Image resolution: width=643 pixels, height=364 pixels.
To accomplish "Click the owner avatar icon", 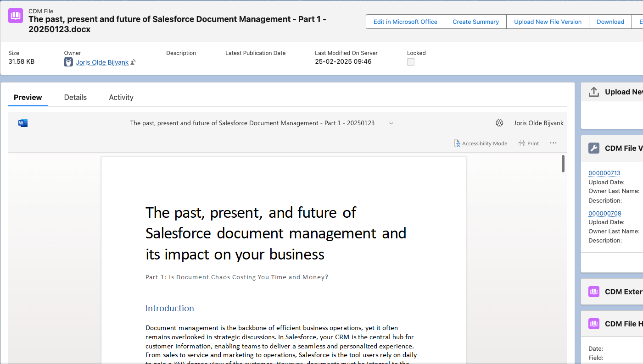I will click(x=68, y=62).
